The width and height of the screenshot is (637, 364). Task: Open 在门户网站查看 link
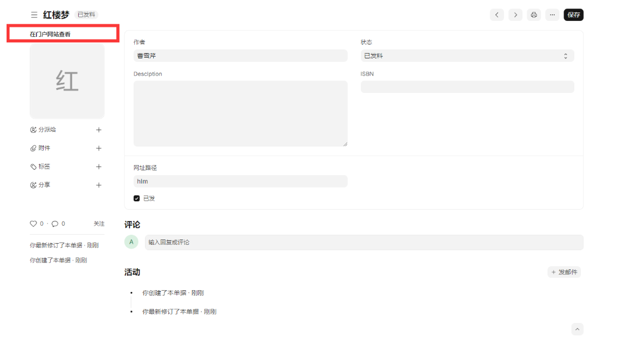coord(50,34)
